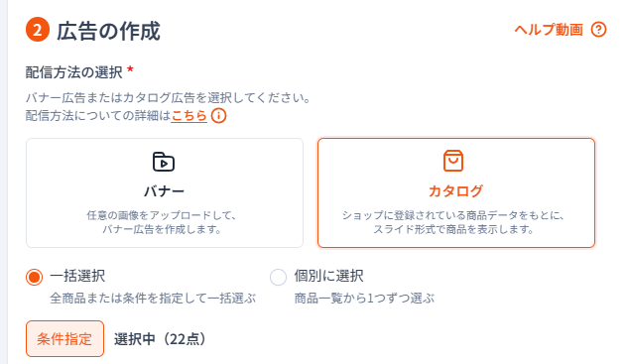The height and width of the screenshot is (364, 627).
Task: Click the 条件指定 button
Action: click(64, 339)
